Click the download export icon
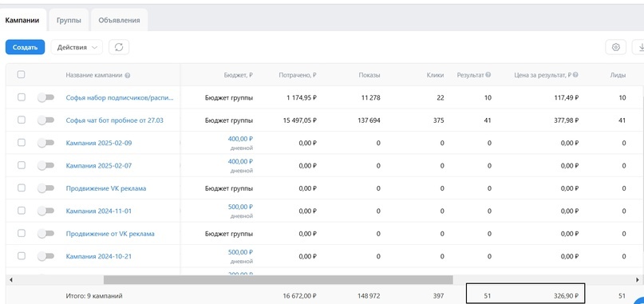Viewport: 644px width, 304px height. coord(639,47)
